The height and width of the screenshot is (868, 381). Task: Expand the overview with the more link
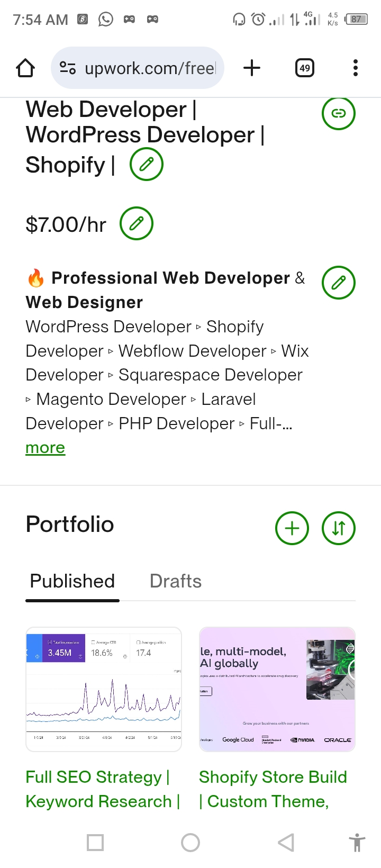[x=45, y=447]
